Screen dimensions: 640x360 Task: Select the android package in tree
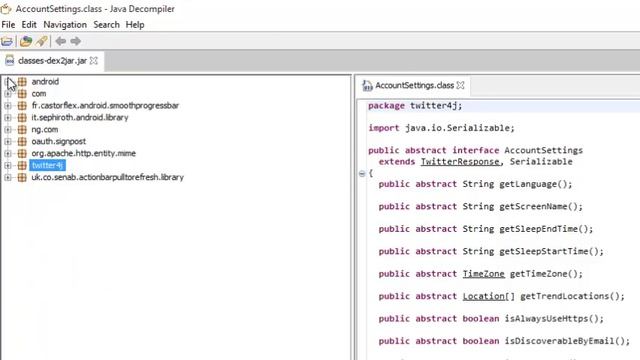pyautogui.click(x=45, y=82)
